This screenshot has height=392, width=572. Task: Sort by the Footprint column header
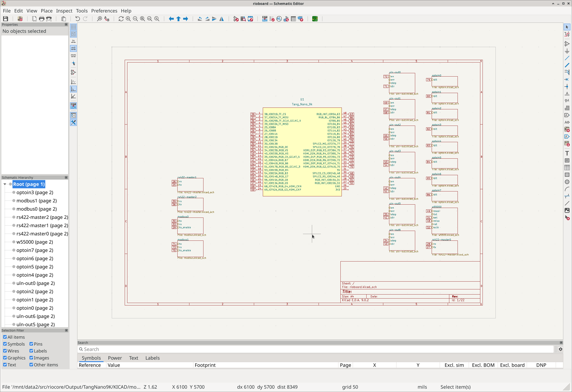205,365
